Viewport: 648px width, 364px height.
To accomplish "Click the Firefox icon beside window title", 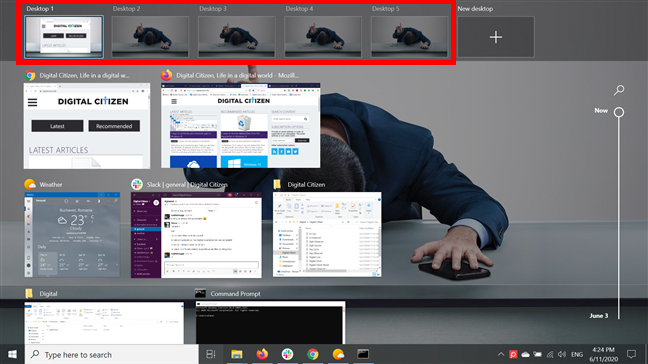I will click(x=167, y=75).
